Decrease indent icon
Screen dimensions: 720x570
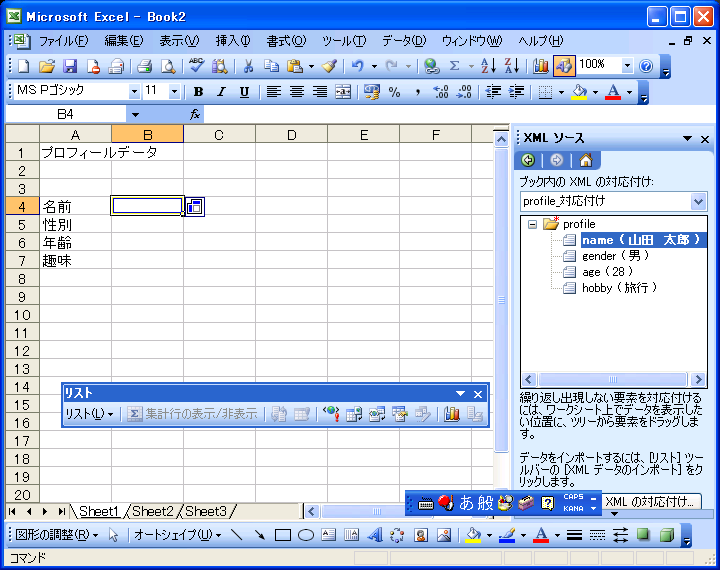493,92
